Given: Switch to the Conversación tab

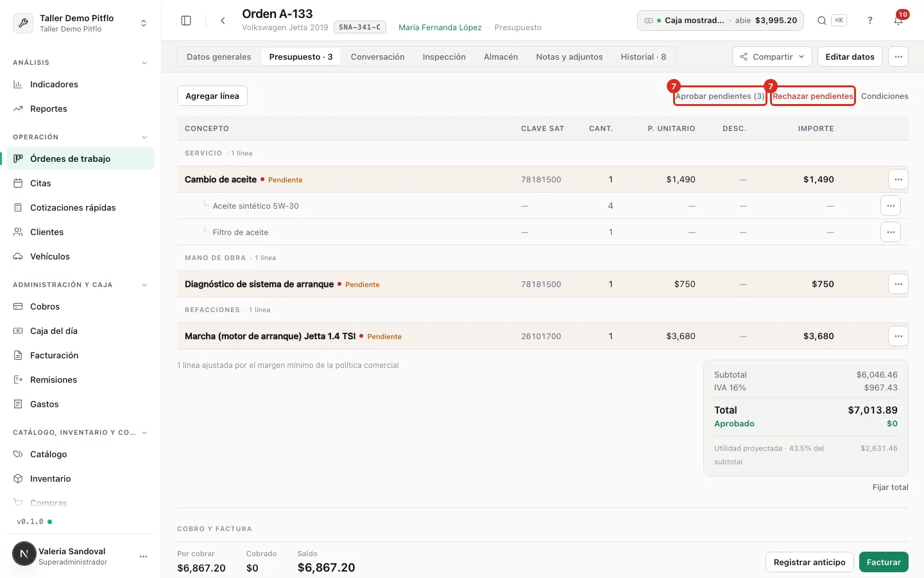Looking at the screenshot, I should click(x=377, y=57).
